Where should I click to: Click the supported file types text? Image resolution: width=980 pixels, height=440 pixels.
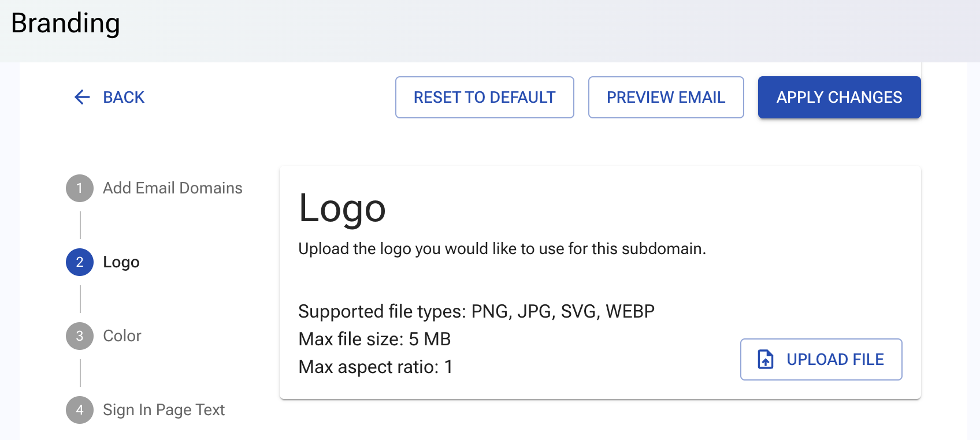coord(477,311)
